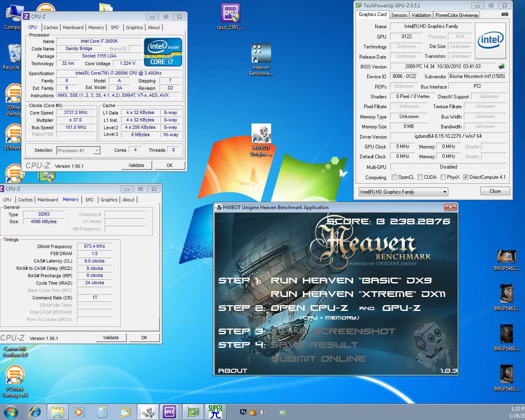Toggle the DirectCompute 4.1 checkbox
Screen dimensions: 525x420
[x=466, y=177]
